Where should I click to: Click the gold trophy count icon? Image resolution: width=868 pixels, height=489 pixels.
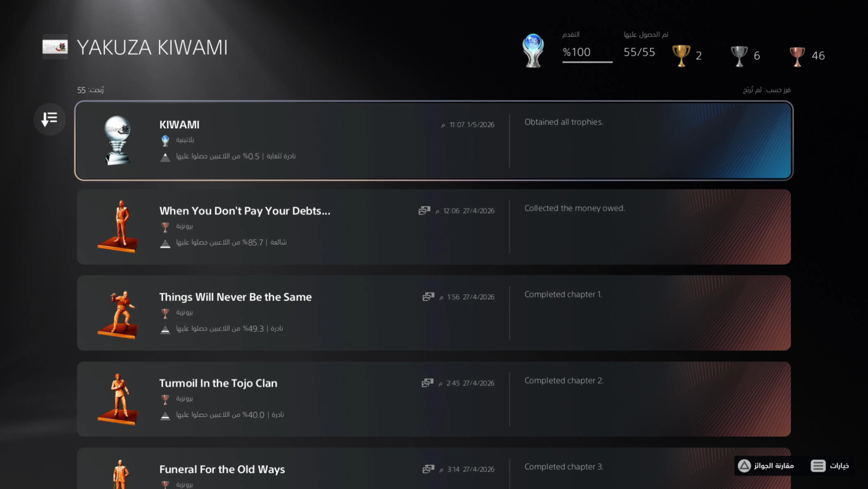tap(681, 56)
